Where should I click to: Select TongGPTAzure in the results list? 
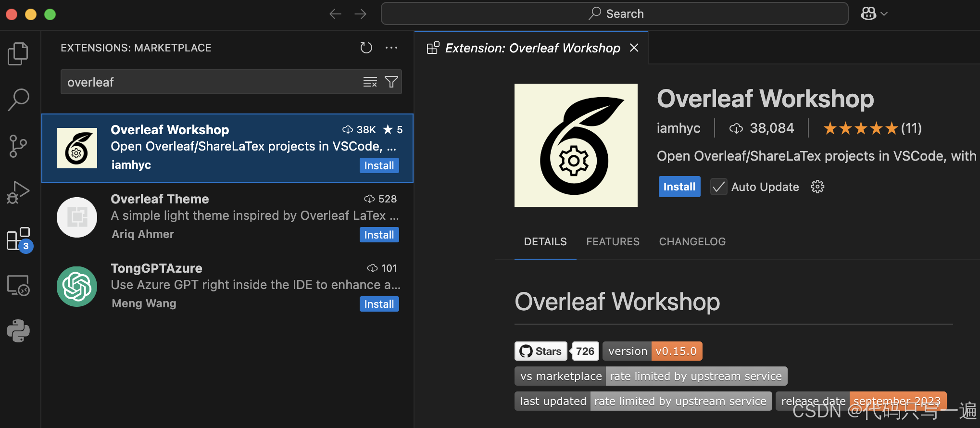[x=227, y=287]
